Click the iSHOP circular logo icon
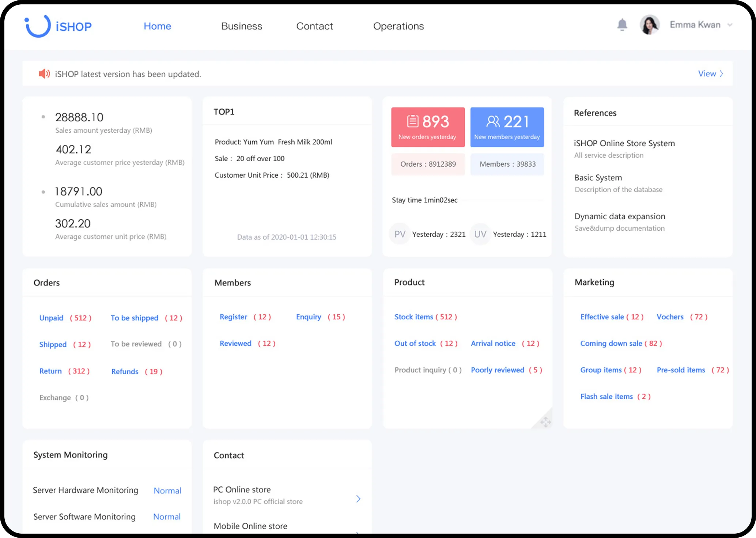 coord(37,26)
